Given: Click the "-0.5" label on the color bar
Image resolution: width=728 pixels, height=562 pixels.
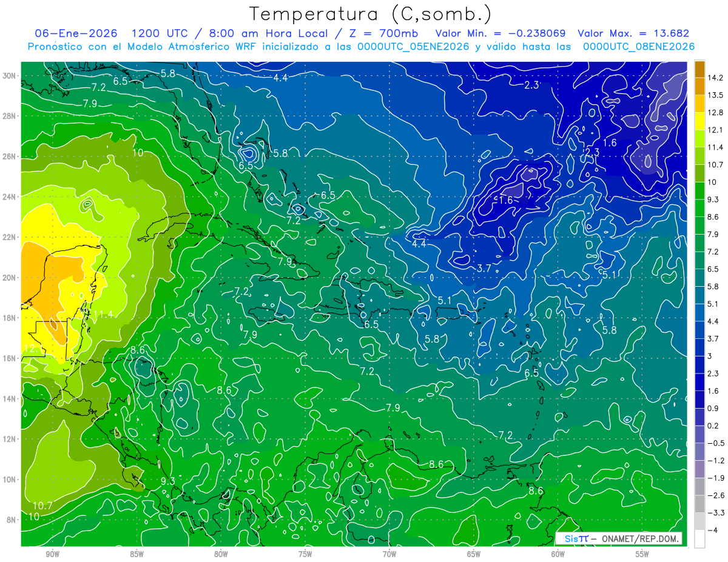Looking at the screenshot, I should 715,443.
